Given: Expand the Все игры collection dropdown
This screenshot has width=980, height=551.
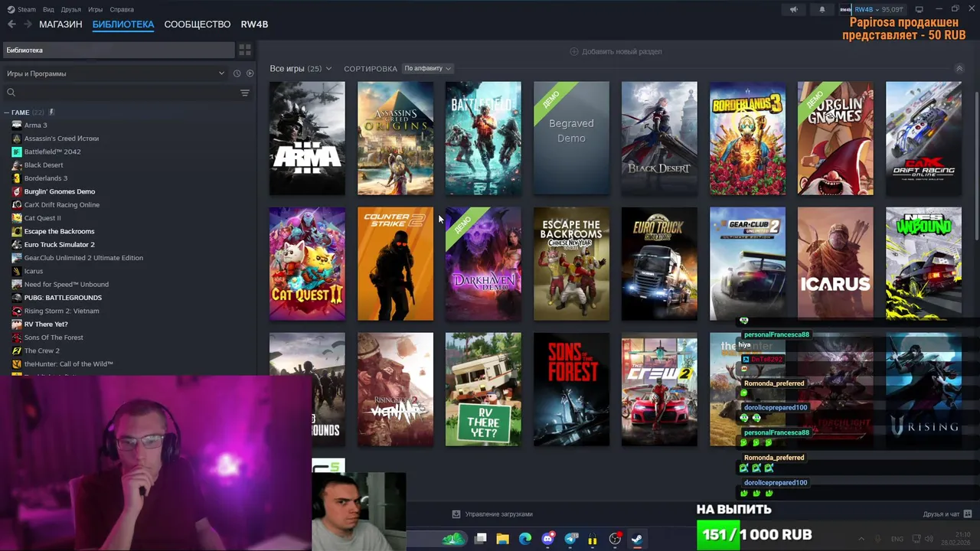Looking at the screenshot, I should [300, 68].
